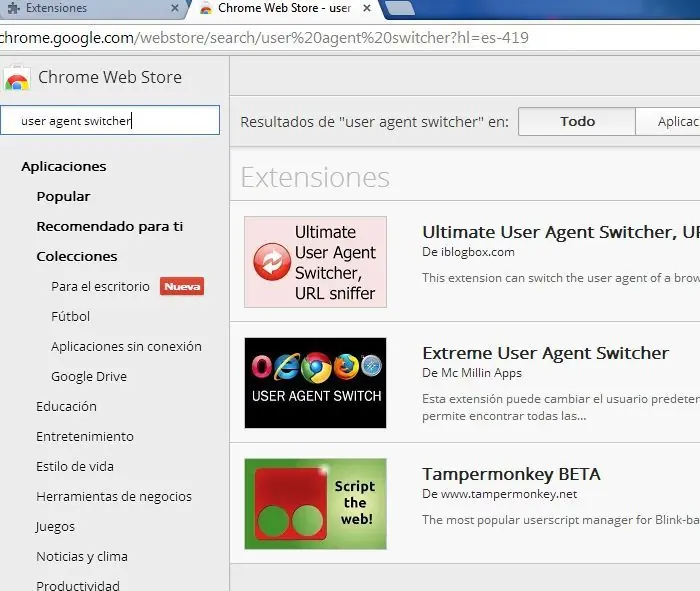Open a new tab button
Screen dimensions: 700x591
pyautogui.click(x=400, y=8)
